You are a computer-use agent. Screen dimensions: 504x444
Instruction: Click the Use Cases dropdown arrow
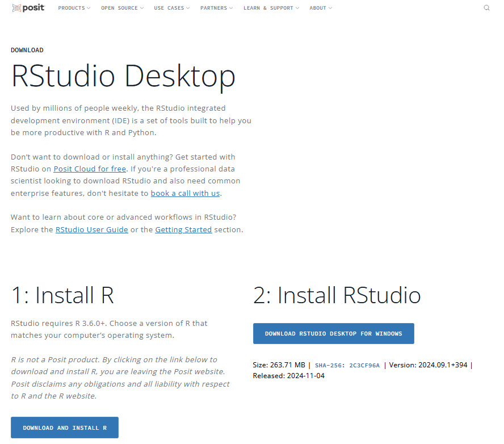click(188, 9)
